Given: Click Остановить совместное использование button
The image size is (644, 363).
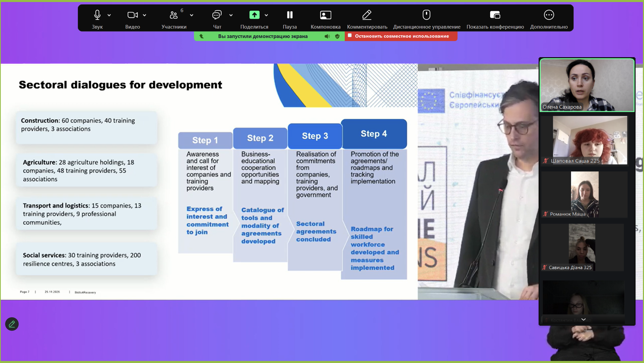Looking at the screenshot, I should tap(401, 36).
